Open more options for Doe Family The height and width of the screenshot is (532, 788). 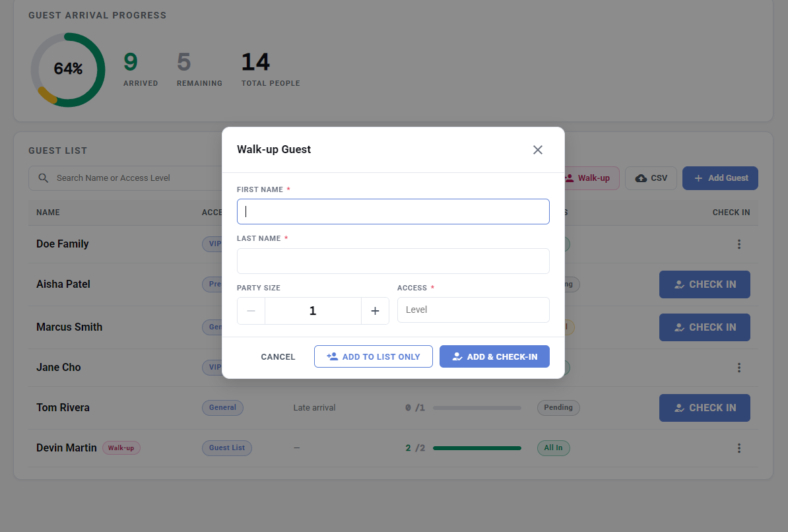coord(739,244)
